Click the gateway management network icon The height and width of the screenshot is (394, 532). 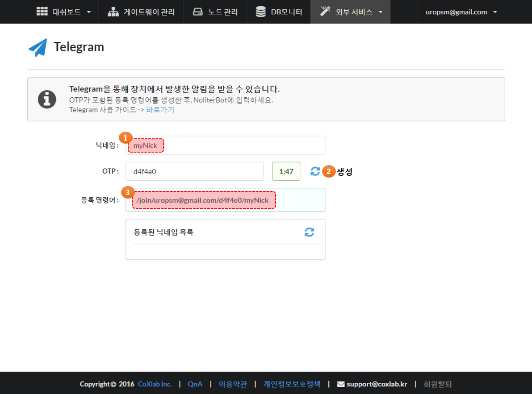(x=113, y=12)
